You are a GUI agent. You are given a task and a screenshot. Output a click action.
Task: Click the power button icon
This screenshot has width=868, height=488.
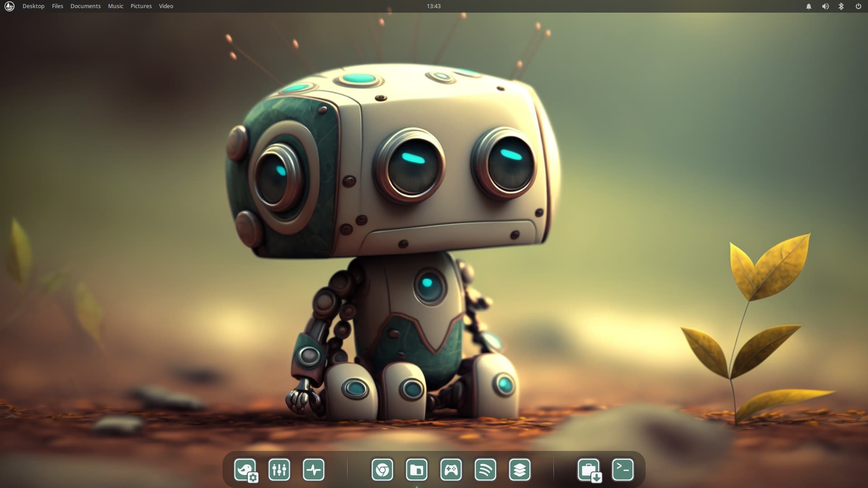(858, 6)
